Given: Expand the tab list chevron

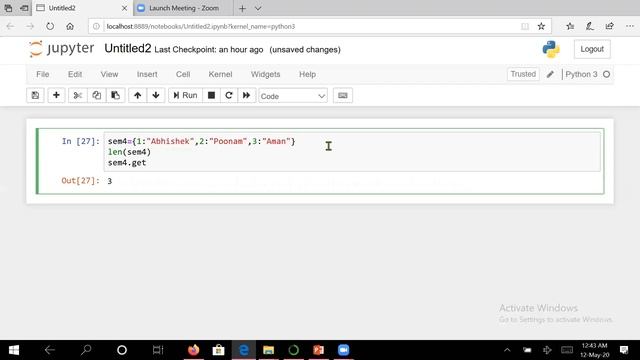Looking at the screenshot, I should click(258, 8).
